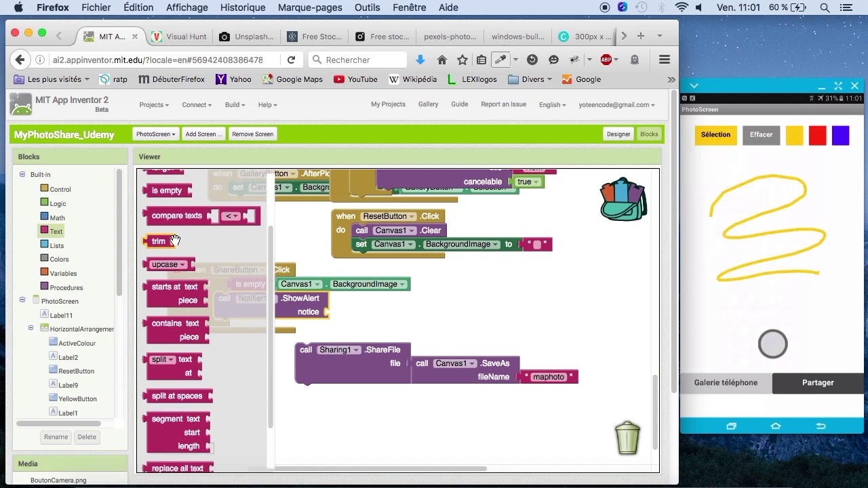Collapse the Built-in tree node

[x=22, y=174]
